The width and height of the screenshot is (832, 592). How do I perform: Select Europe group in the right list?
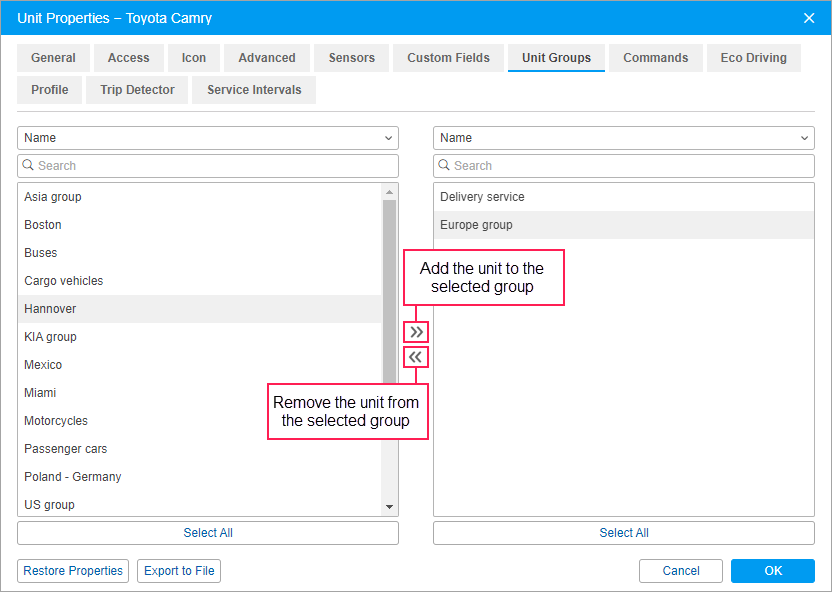pyautogui.click(x=624, y=225)
